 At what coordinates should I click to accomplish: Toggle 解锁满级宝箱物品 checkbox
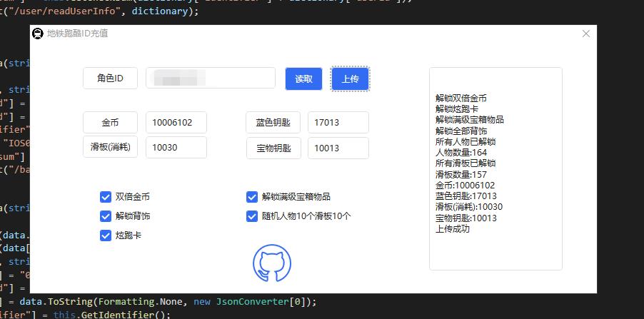coord(252,197)
